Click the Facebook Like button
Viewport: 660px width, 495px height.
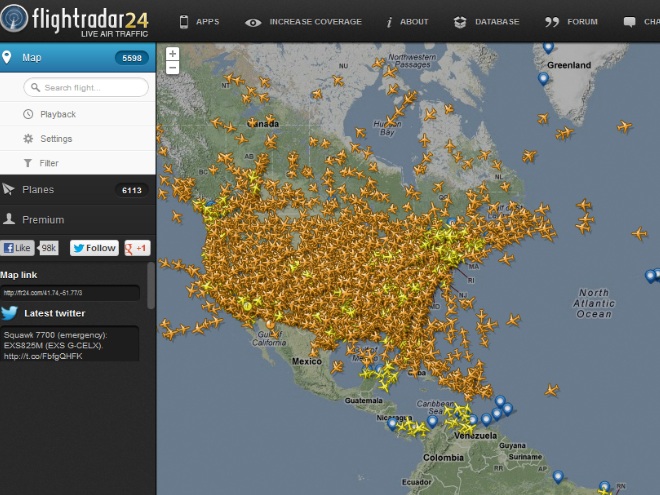[x=19, y=248]
